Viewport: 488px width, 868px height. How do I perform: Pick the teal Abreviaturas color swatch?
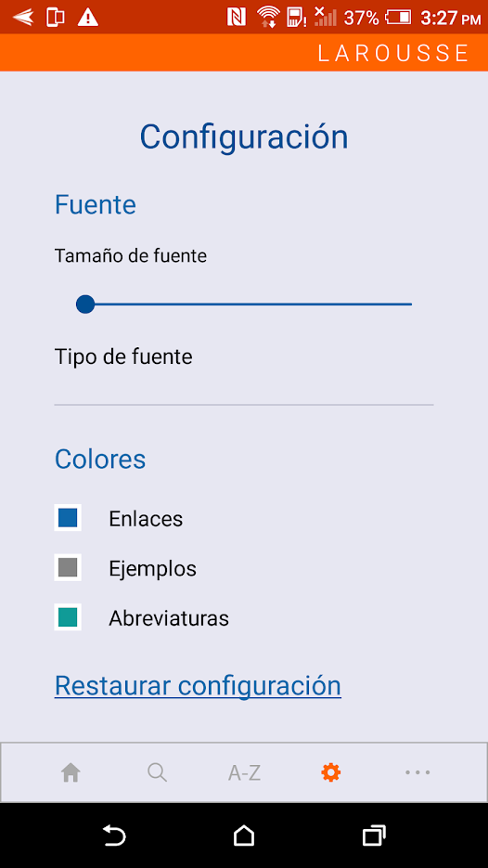(68, 616)
